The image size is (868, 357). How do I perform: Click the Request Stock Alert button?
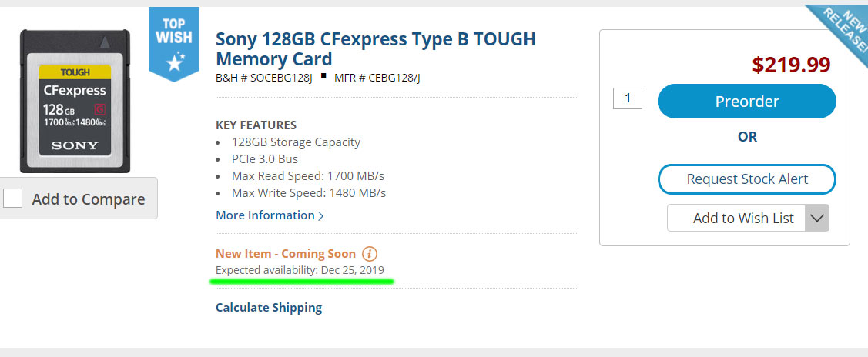(x=746, y=179)
